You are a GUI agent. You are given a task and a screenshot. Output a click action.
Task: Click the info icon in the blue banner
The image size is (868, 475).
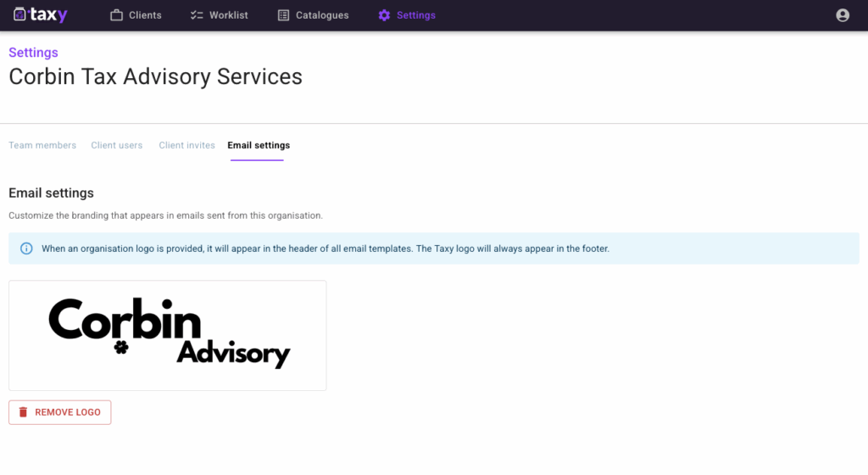26,249
